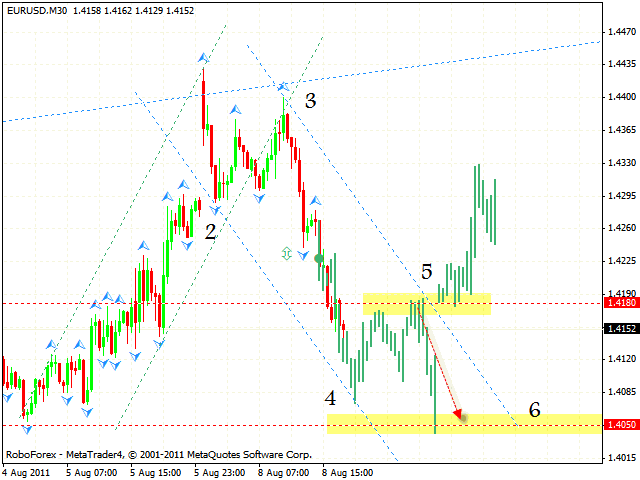The width and height of the screenshot is (640, 480).
Task: Click the EURUSD.M30 chart title text
Action: pos(37,11)
